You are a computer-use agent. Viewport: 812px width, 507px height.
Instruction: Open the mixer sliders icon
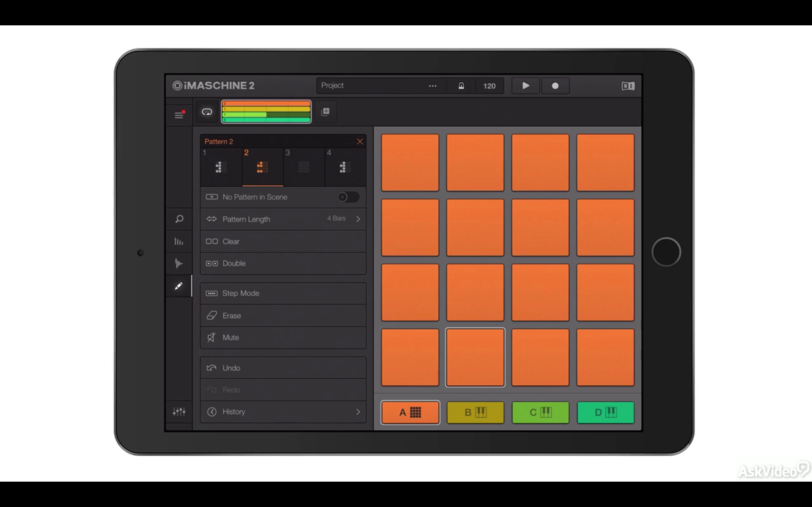[179, 411]
